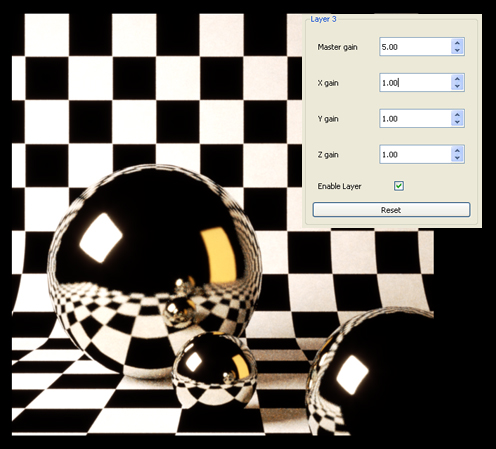This screenshot has width=496, height=449.
Task: Click the X gain label
Action: 328,83
